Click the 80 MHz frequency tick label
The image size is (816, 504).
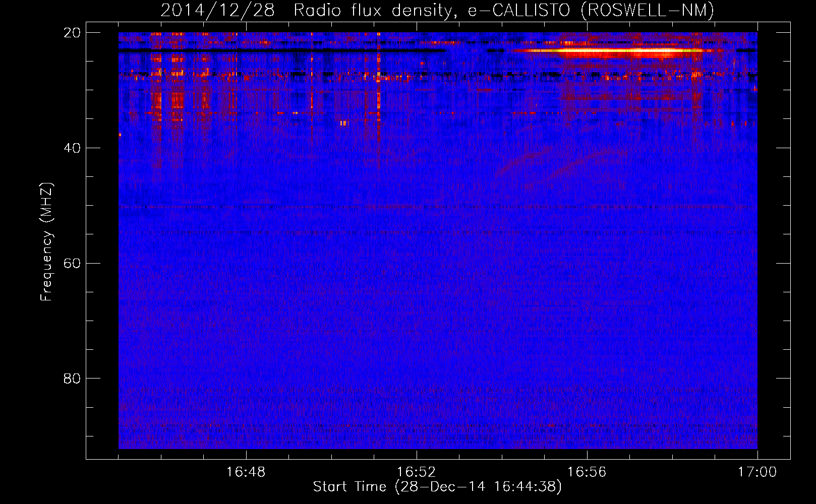(x=72, y=379)
